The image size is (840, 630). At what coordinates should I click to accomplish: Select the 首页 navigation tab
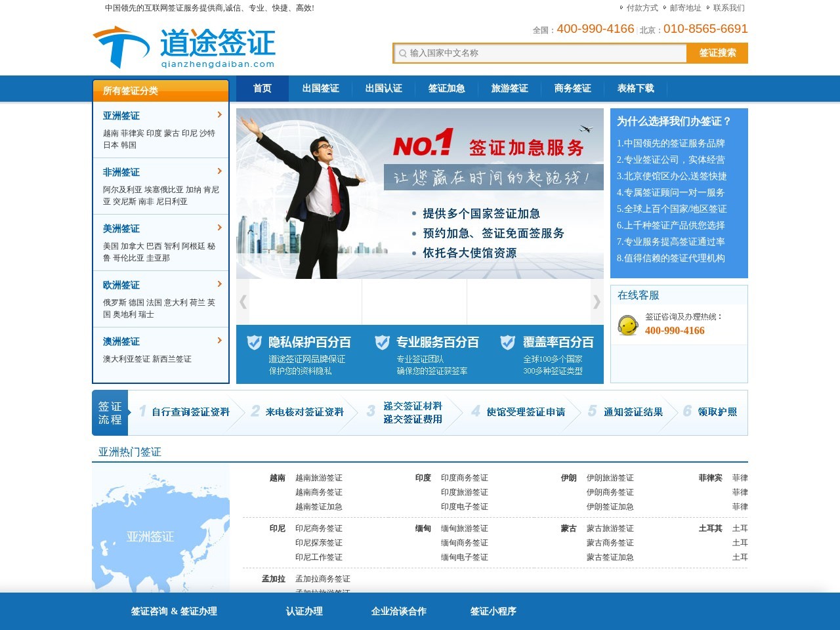[261, 88]
